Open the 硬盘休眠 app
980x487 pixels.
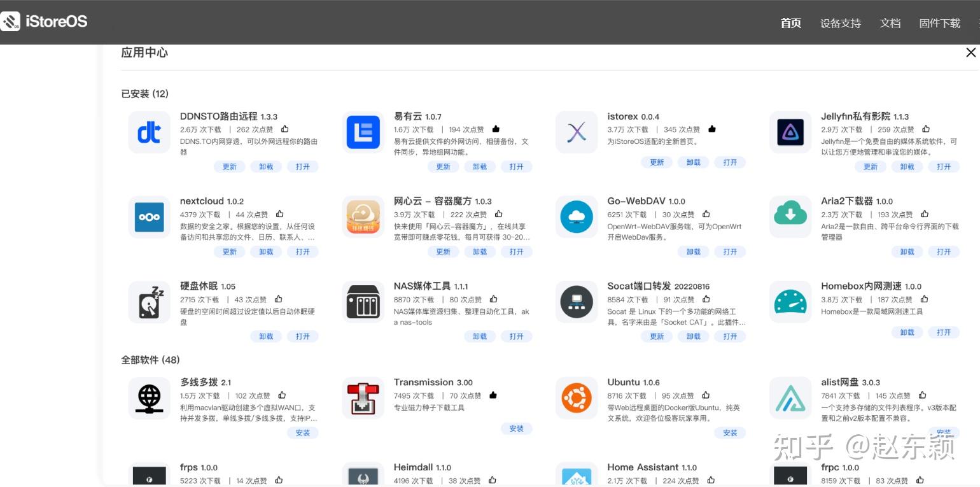click(x=303, y=336)
